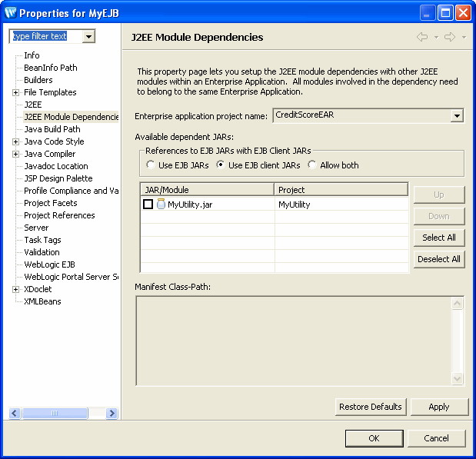Viewport: 476px width, 459px height.
Task: Open the Server properties page
Action: (x=36, y=228)
